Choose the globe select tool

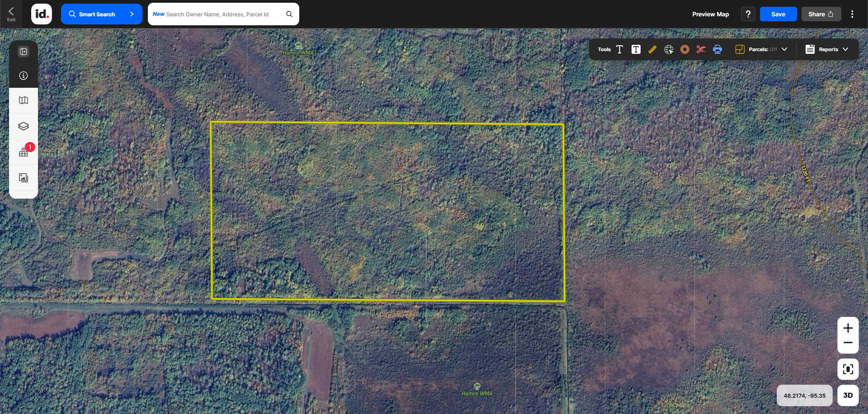[669, 49]
